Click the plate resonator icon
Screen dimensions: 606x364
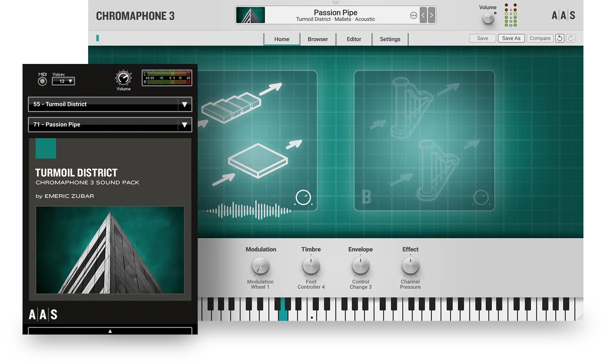click(258, 161)
